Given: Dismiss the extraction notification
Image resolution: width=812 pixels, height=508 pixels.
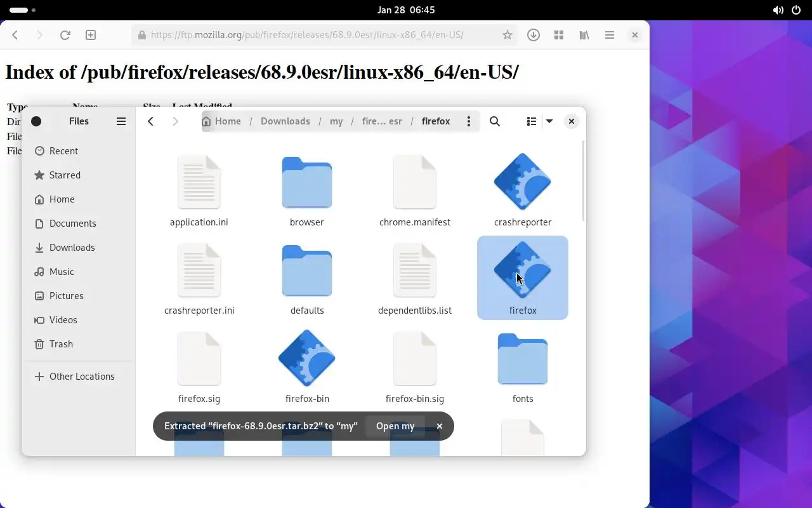Looking at the screenshot, I should coord(440,426).
